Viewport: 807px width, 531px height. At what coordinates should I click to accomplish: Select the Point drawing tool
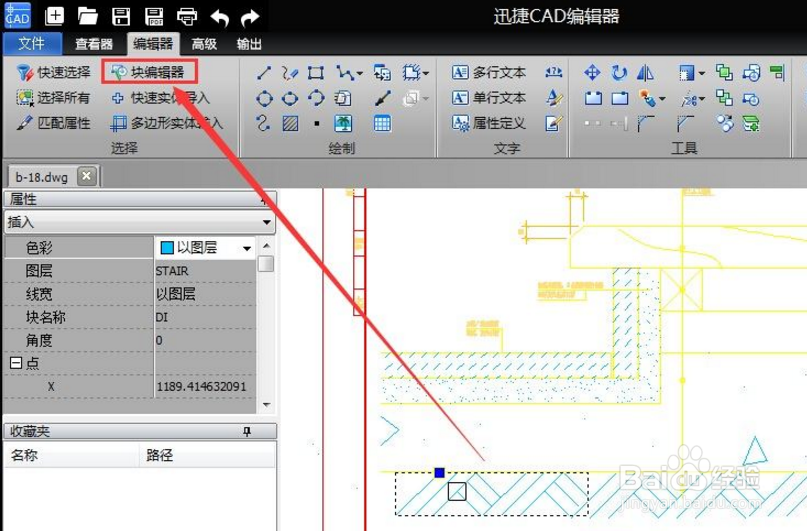[317, 123]
